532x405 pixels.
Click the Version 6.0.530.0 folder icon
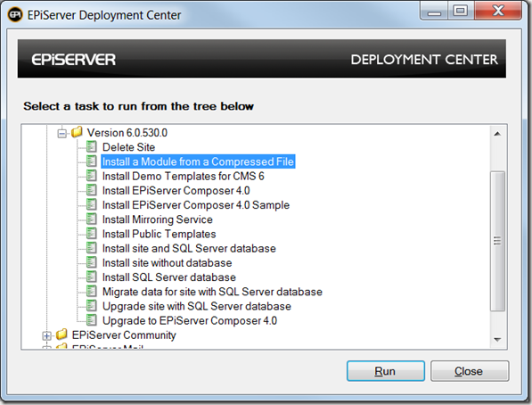(77, 132)
